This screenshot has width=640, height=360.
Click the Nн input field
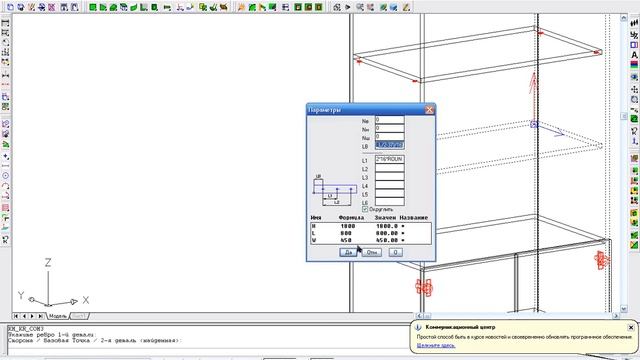[389, 129]
